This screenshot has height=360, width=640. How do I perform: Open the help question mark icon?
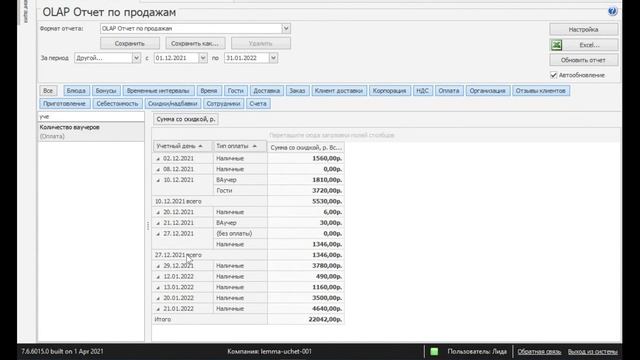[x=612, y=11]
